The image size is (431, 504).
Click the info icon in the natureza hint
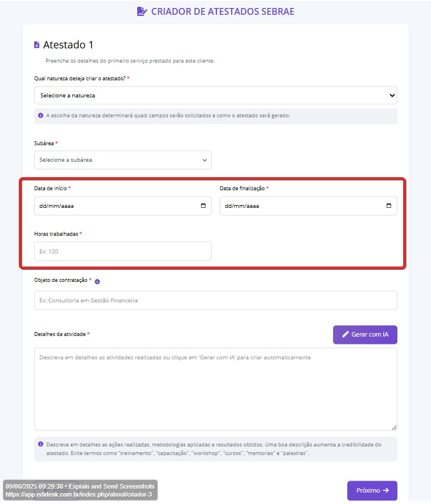[x=40, y=116]
